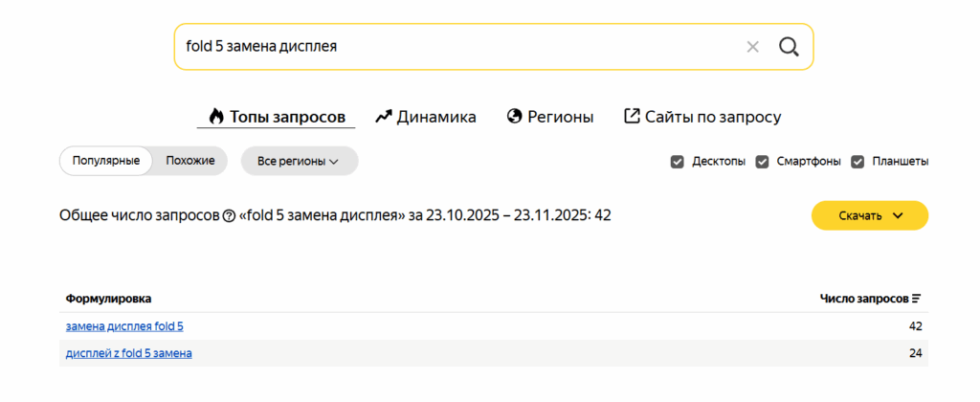Expand the Все регионы dropdown

299,162
